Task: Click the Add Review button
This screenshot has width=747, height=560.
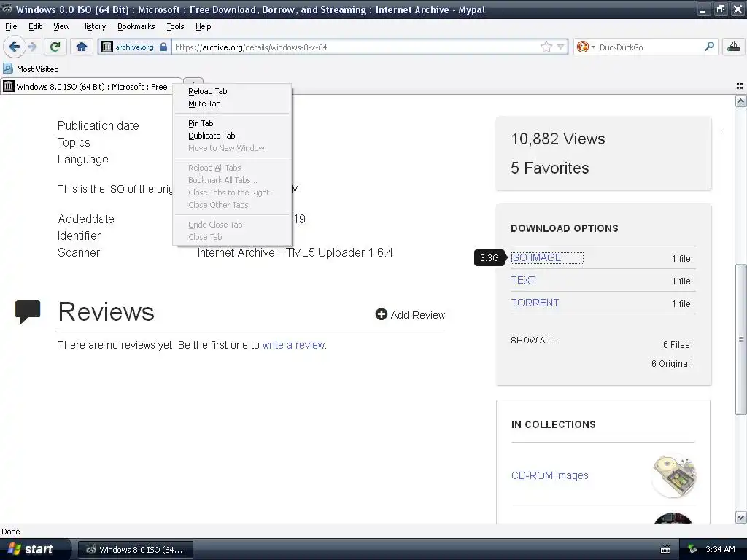Action: click(410, 315)
